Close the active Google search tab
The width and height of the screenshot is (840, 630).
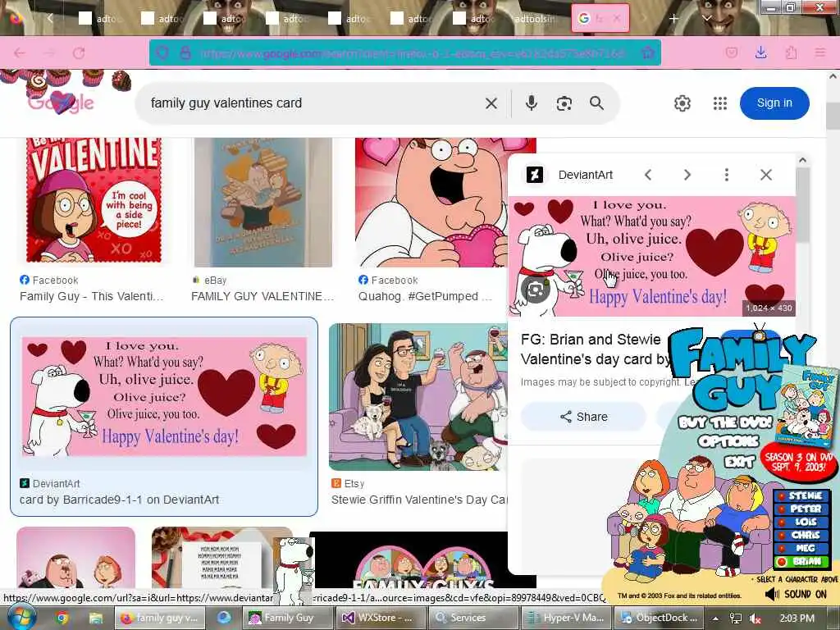(617, 18)
